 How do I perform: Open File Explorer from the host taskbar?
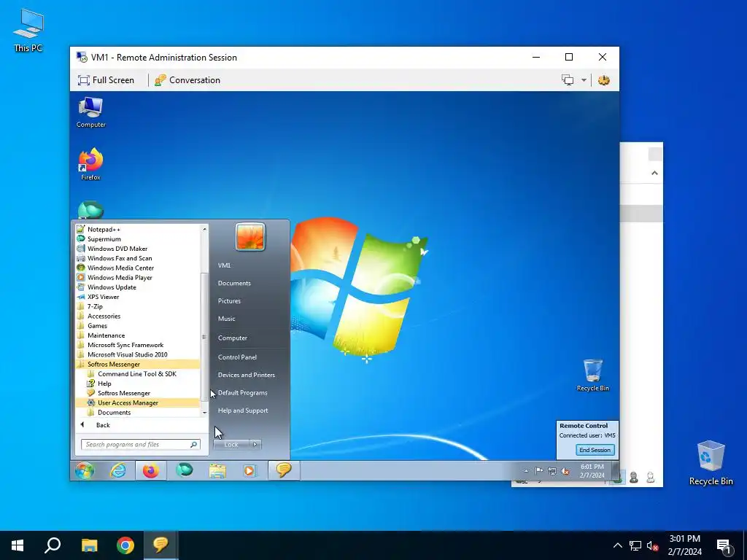(x=89, y=545)
